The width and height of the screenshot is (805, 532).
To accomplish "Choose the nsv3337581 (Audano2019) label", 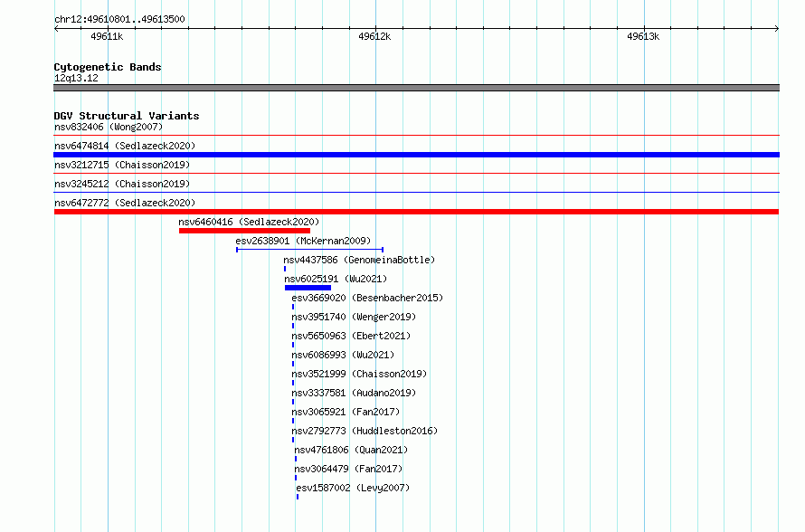I will (354, 393).
